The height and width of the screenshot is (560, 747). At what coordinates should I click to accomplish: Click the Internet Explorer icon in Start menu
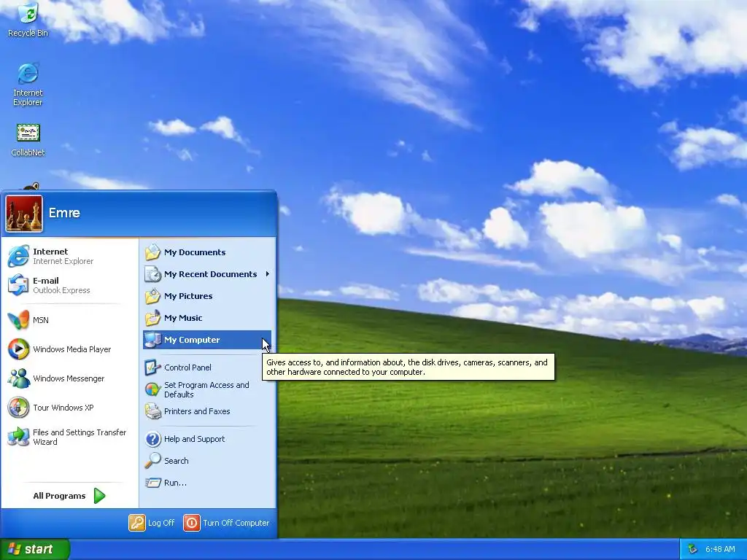(18, 256)
